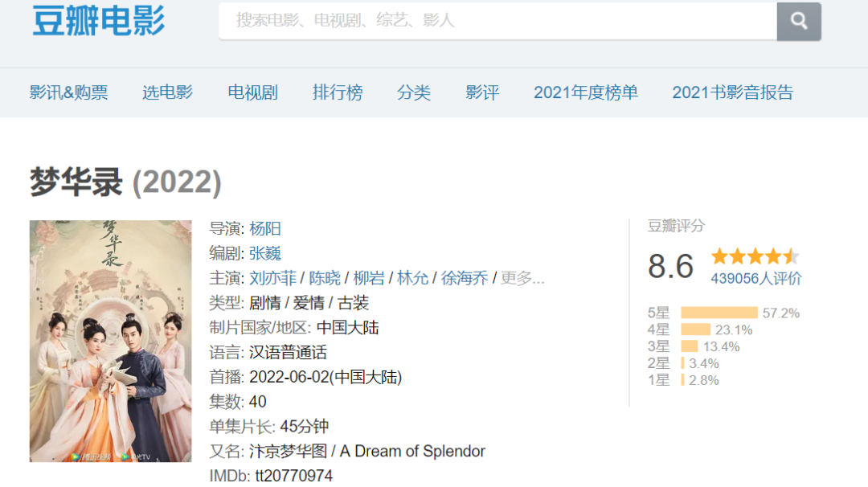Click the 梦华录 (2022) title

click(125, 182)
